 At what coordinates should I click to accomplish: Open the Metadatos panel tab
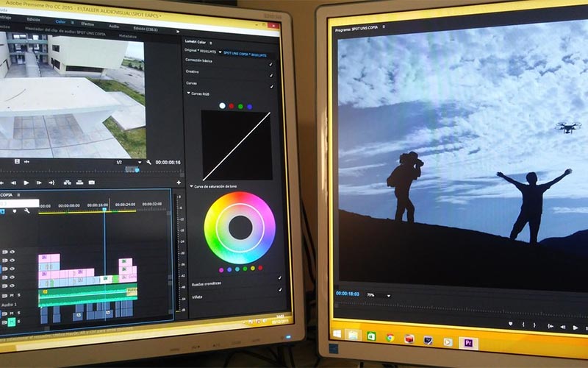[127, 36]
